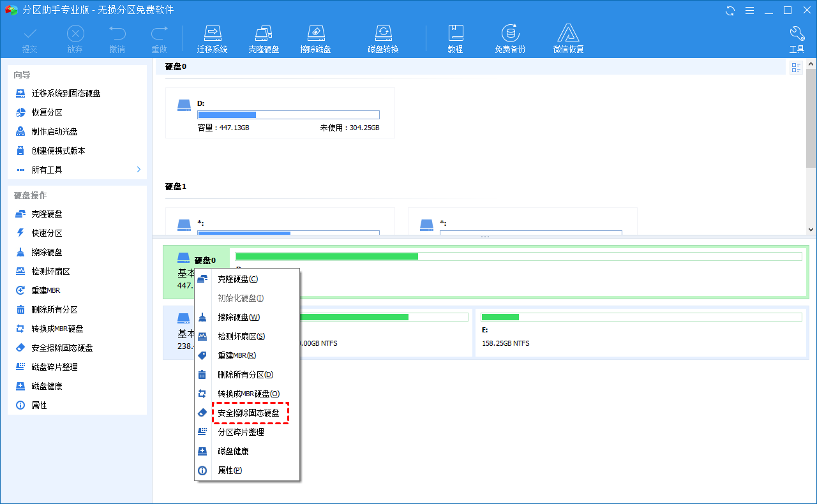Click the 放弃 (discard) toolbar icon
This screenshot has height=504, width=817.
pos(75,39)
